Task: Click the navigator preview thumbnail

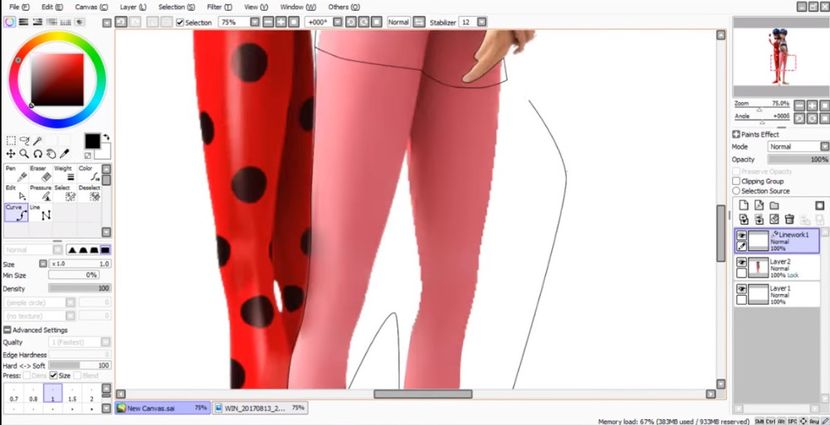Action: (781, 58)
